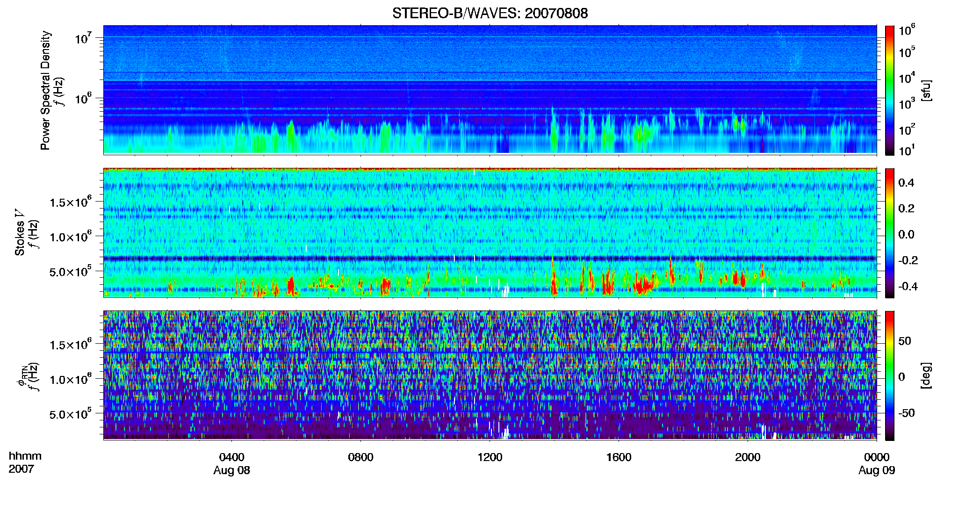Image resolution: width=980 pixels, height=505 pixels.
Task: Click the 0400 time tick label
Action: click(232, 457)
